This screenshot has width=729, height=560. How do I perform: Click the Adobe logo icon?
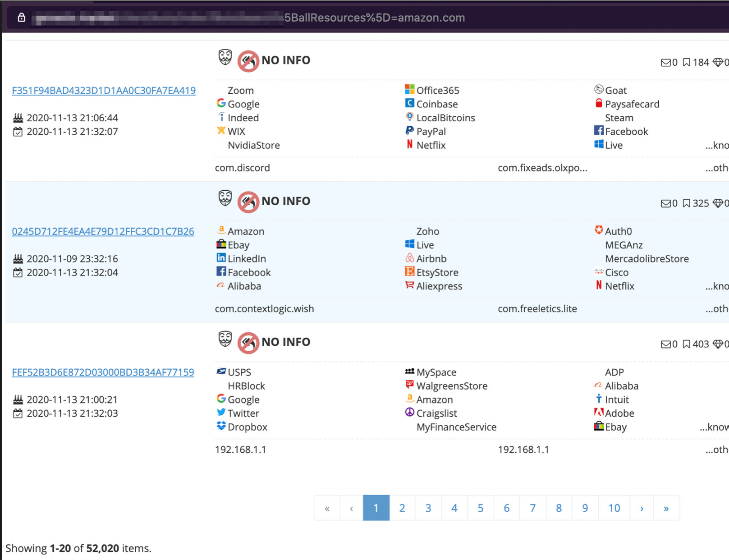click(x=598, y=413)
